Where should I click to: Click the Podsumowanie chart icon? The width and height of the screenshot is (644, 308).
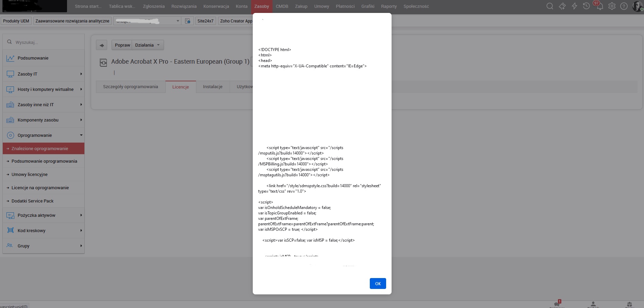tap(10, 58)
